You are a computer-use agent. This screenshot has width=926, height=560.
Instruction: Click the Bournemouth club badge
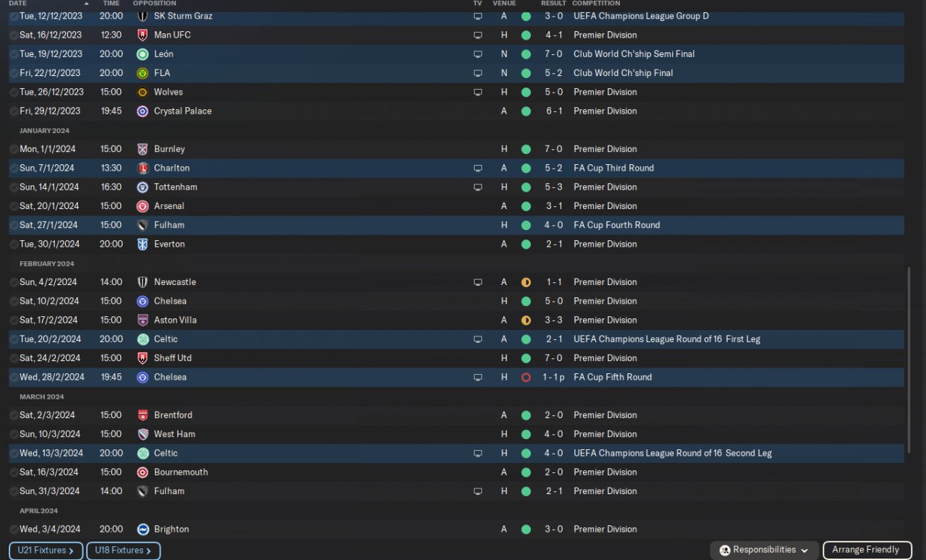point(143,472)
